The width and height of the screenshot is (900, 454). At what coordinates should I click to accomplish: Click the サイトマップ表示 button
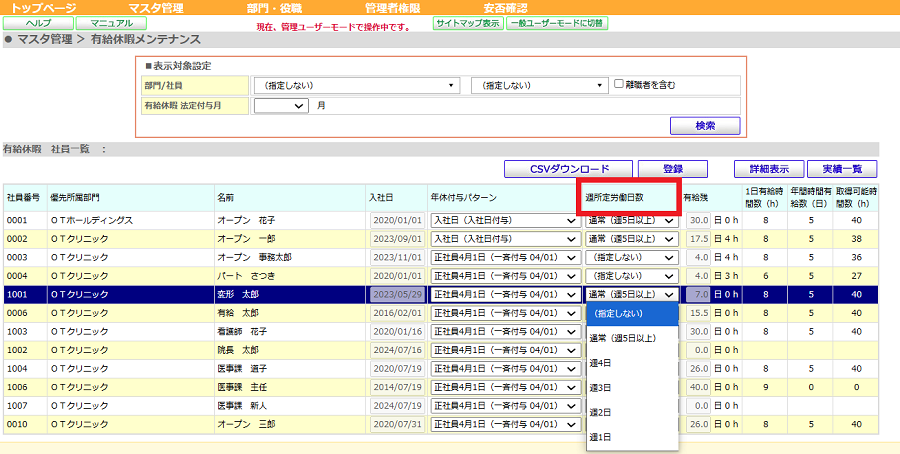[468, 23]
